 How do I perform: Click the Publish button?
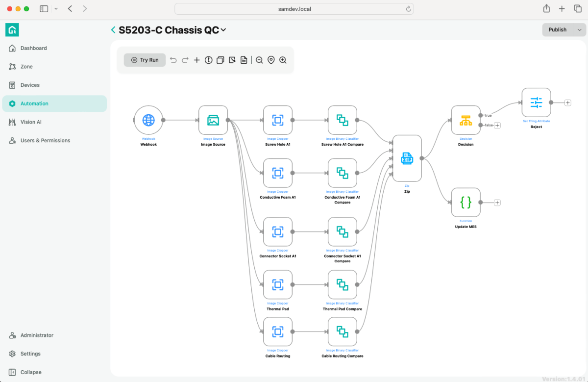point(558,29)
